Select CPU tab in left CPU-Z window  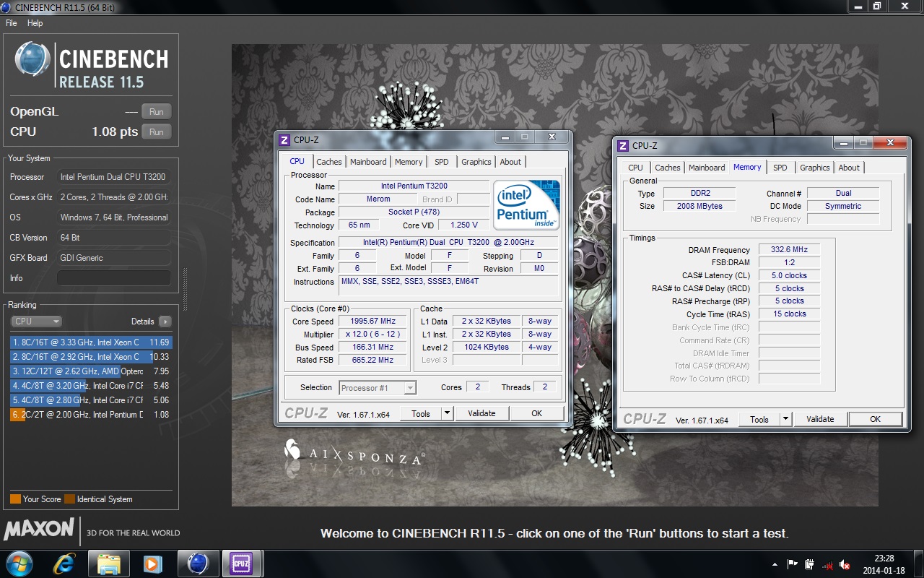point(297,161)
